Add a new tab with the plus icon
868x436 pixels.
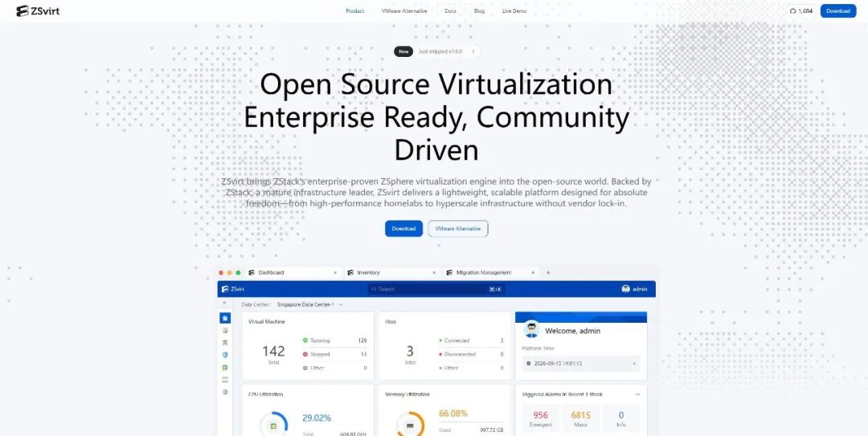point(548,273)
